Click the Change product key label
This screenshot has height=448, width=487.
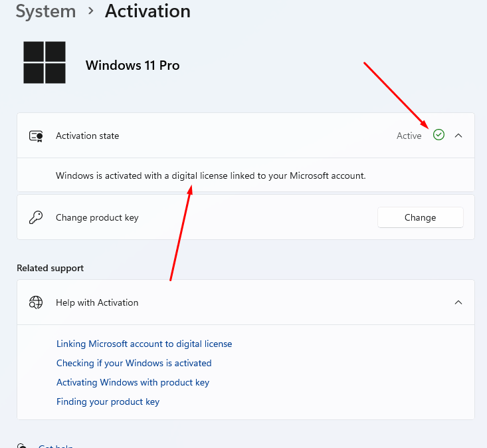(97, 217)
